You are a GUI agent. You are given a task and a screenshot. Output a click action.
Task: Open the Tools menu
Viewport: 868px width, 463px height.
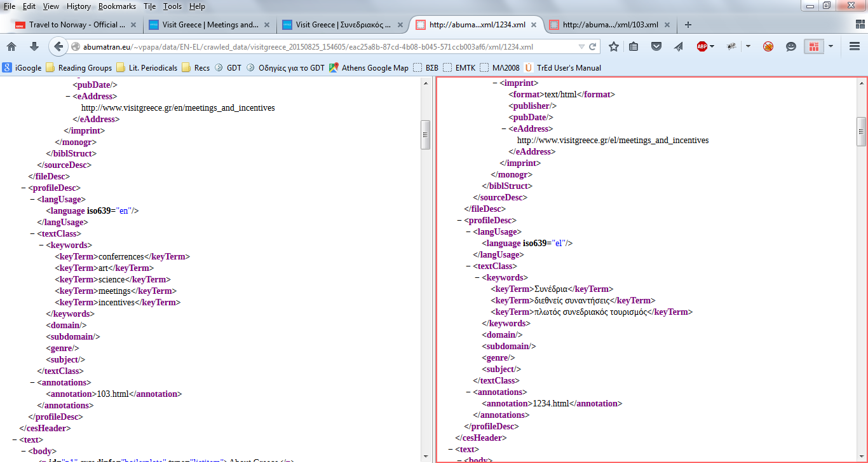[x=172, y=6]
